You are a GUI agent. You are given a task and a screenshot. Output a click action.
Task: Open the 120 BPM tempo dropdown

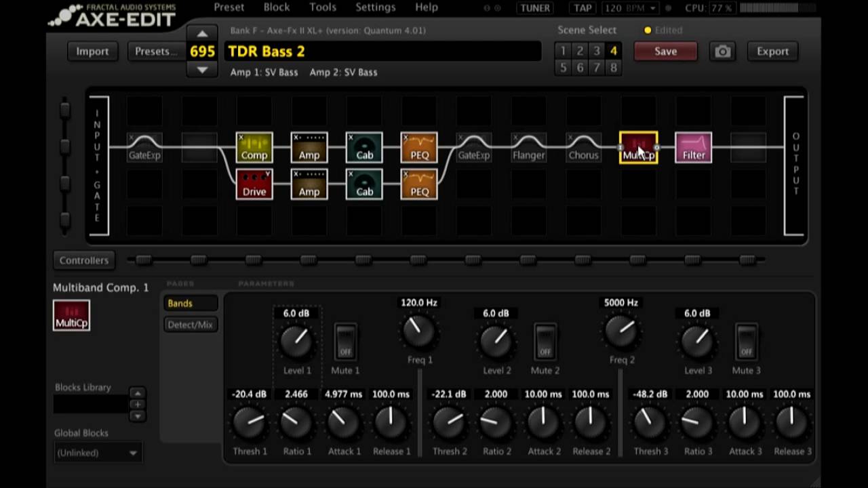click(630, 8)
